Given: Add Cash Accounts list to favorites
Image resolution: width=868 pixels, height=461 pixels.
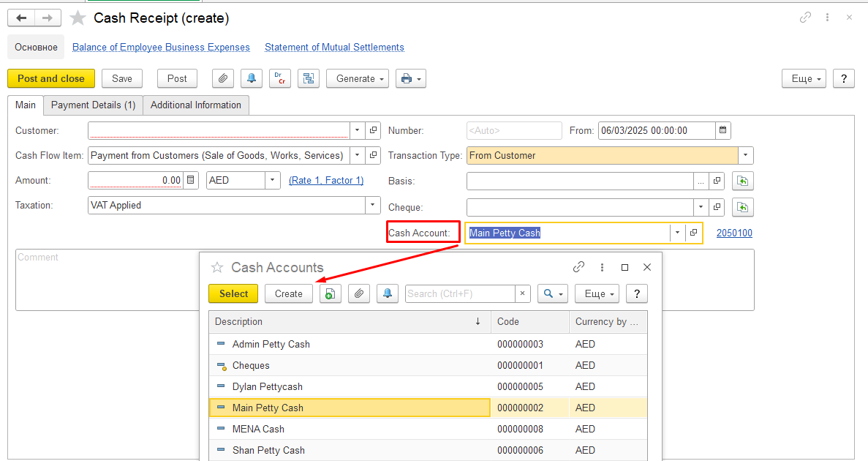Looking at the screenshot, I should tap(217, 268).
